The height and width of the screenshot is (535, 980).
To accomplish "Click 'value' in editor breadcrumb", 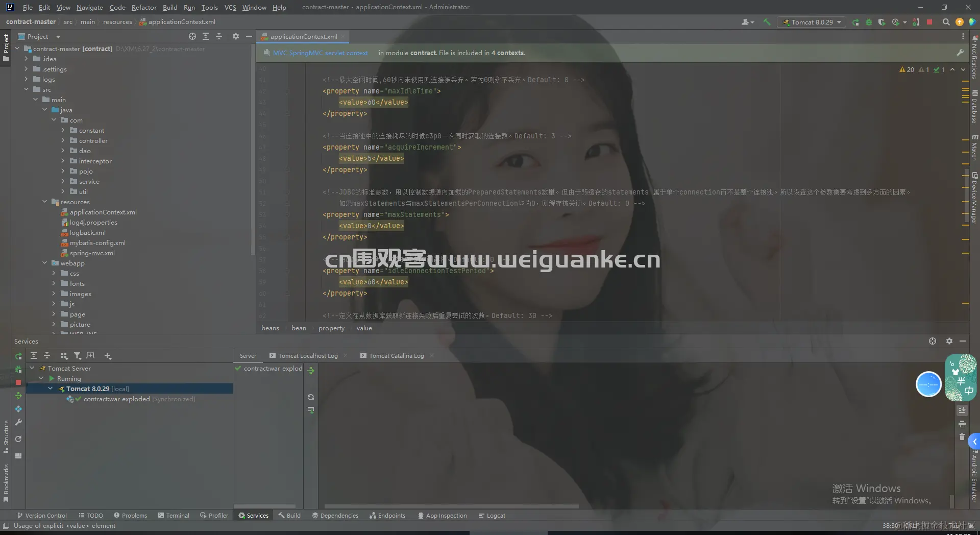I will [364, 328].
